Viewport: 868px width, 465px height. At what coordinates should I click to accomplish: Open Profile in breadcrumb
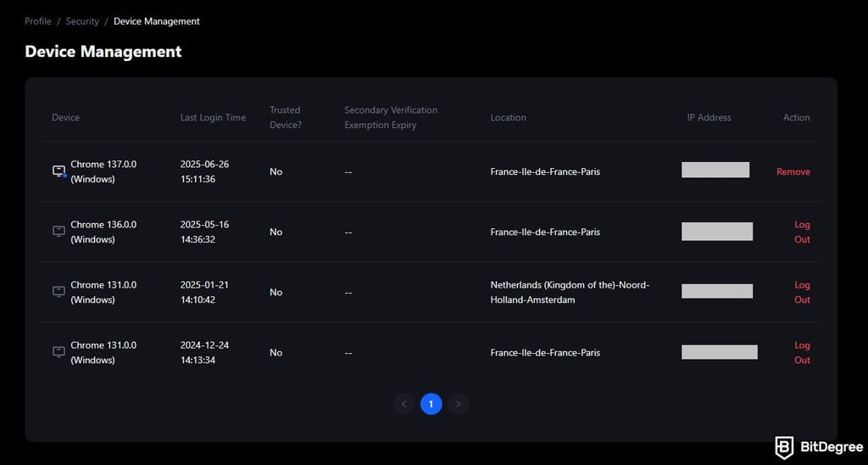[38, 21]
